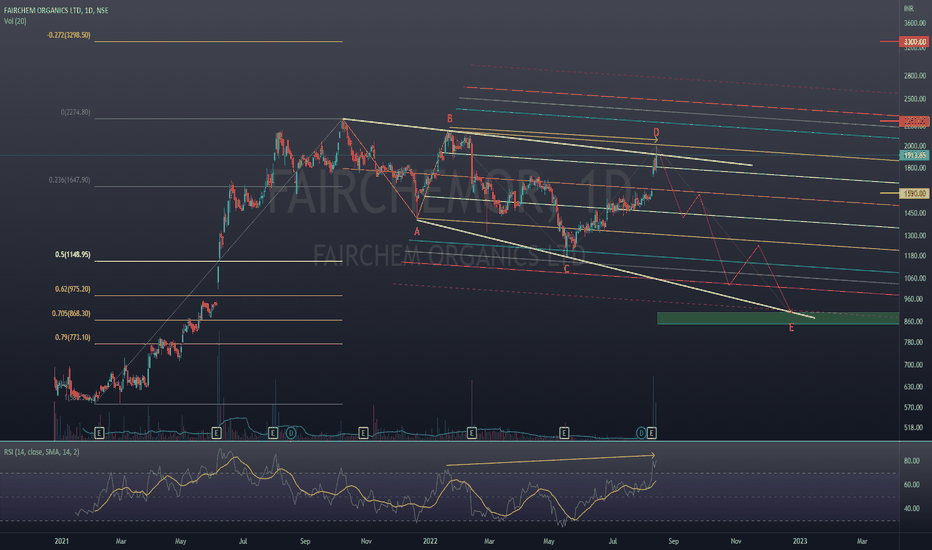Click the Sep label after Jul 2022 on time axis
The height and width of the screenshot is (550, 932).
click(x=673, y=541)
